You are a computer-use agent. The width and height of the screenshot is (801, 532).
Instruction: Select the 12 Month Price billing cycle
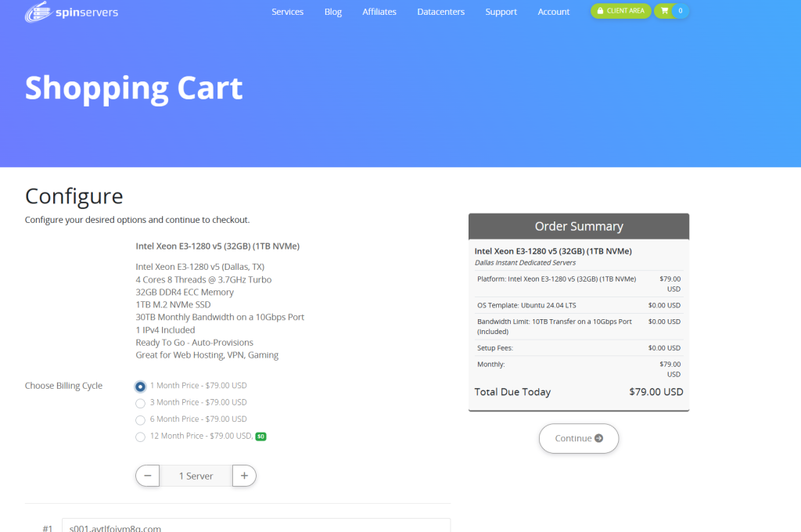point(140,437)
